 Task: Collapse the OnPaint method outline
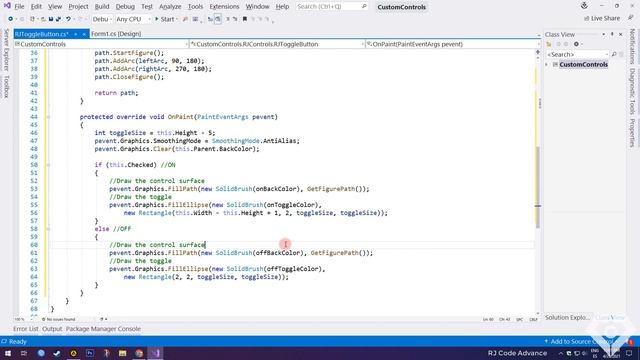point(48,117)
